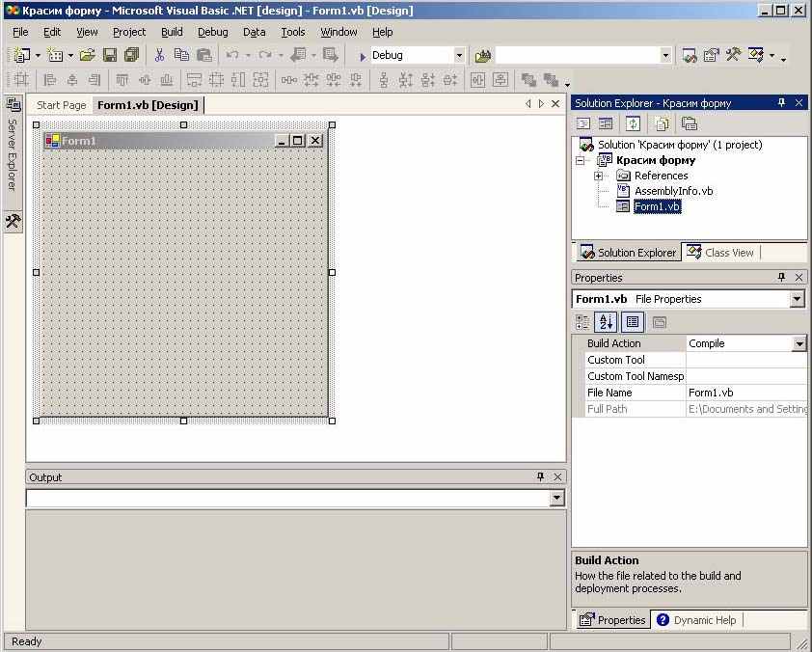This screenshot has width=812, height=652.
Task: Toggle Show All Files in Solution Explorer
Action: [x=662, y=123]
